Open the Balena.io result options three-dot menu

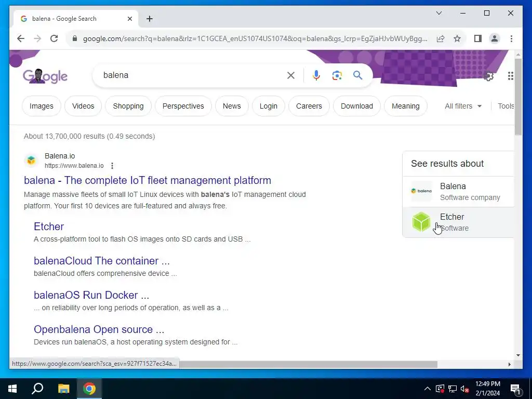pyautogui.click(x=112, y=166)
